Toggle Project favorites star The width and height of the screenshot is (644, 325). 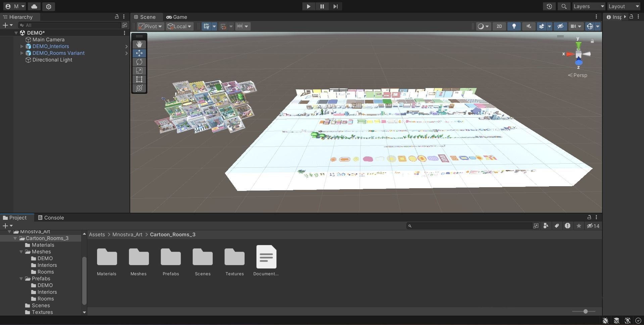pos(579,226)
